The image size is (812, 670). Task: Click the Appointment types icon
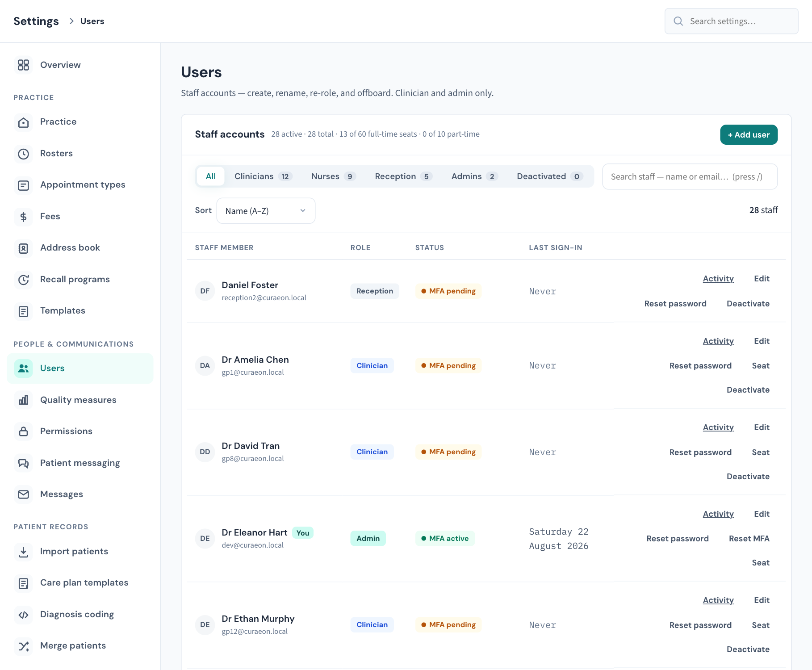tap(23, 185)
